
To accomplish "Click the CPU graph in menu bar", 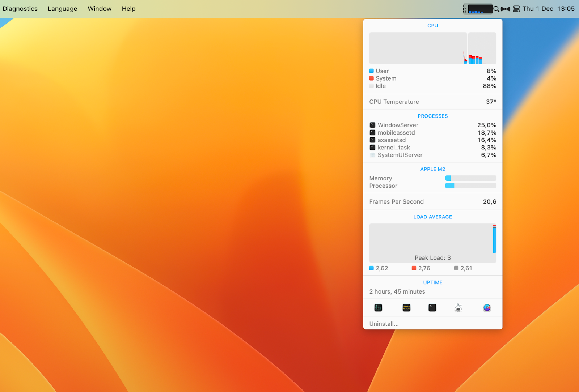I will [x=478, y=9].
